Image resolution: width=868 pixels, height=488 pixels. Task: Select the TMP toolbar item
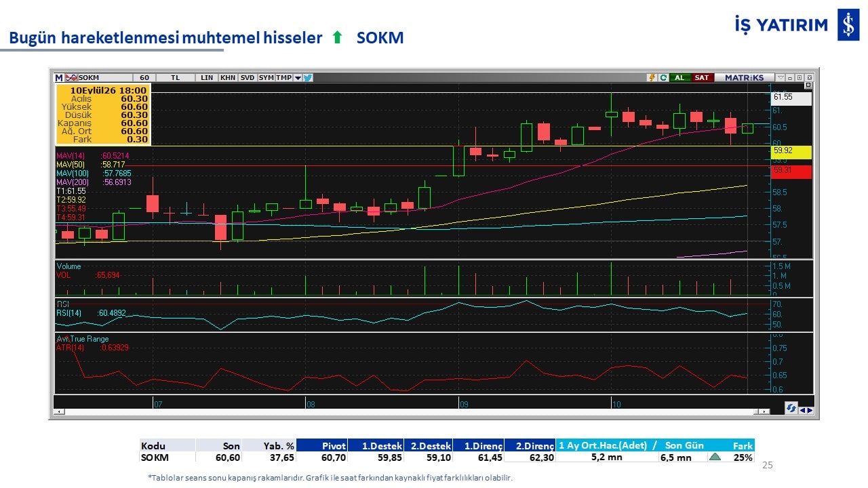click(284, 78)
